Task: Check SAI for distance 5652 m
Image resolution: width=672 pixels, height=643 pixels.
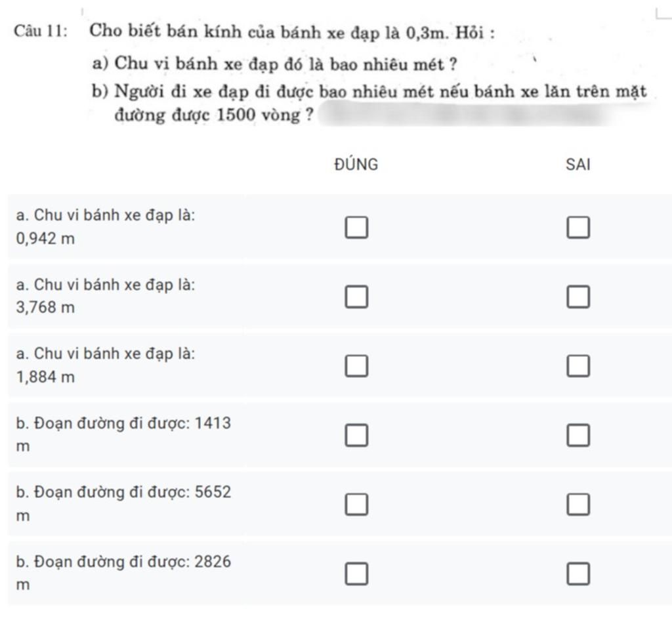Action: click(578, 504)
